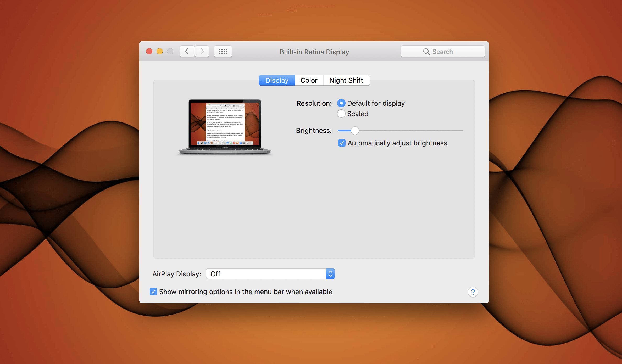The height and width of the screenshot is (364, 622).
Task: Minimize window with yellow button
Action: (x=160, y=51)
